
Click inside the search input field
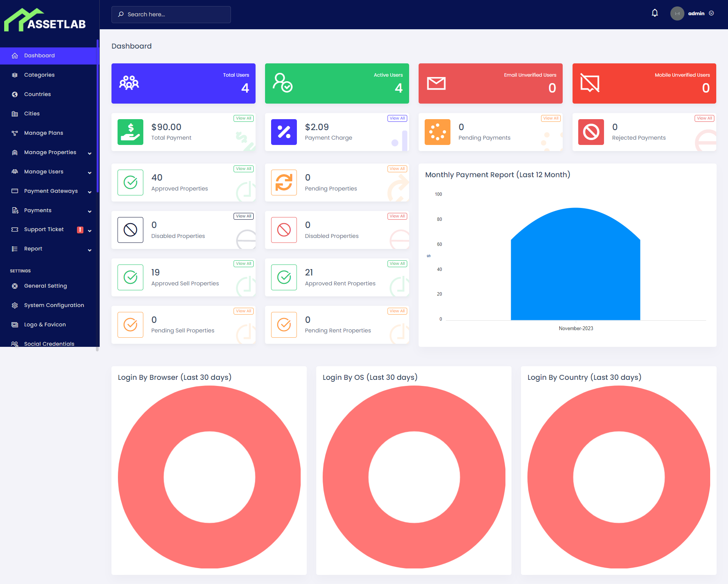(171, 14)
